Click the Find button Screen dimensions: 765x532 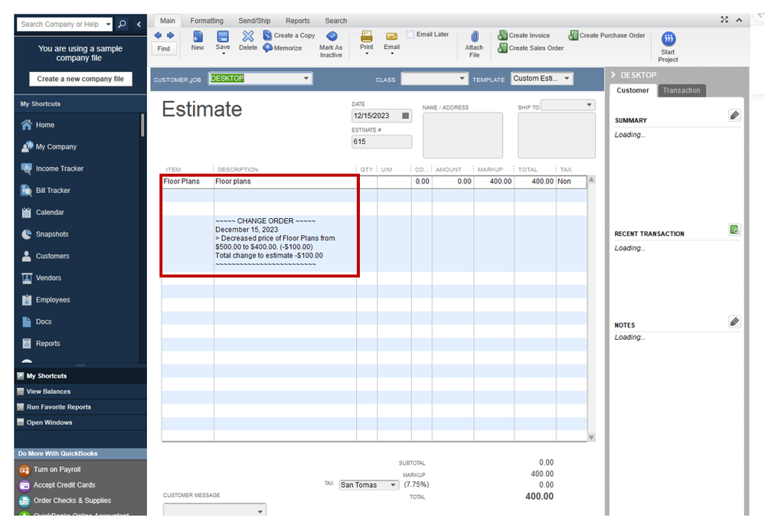point(164,49)
